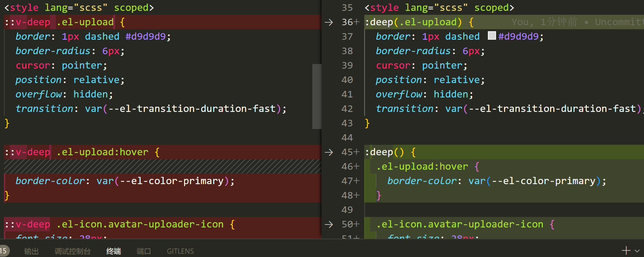
Task: Click the GitLens blame annotation on line 36
Action: pos(577,22)
